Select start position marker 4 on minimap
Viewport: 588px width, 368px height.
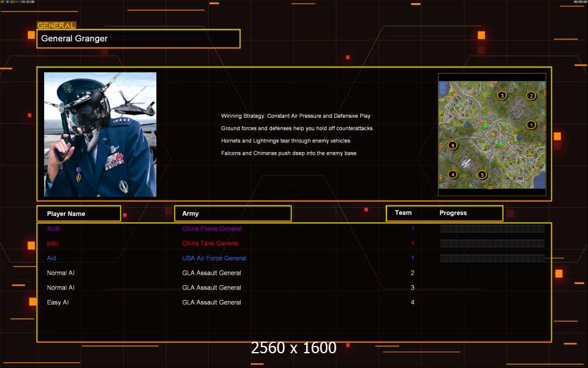coord(453,174)
